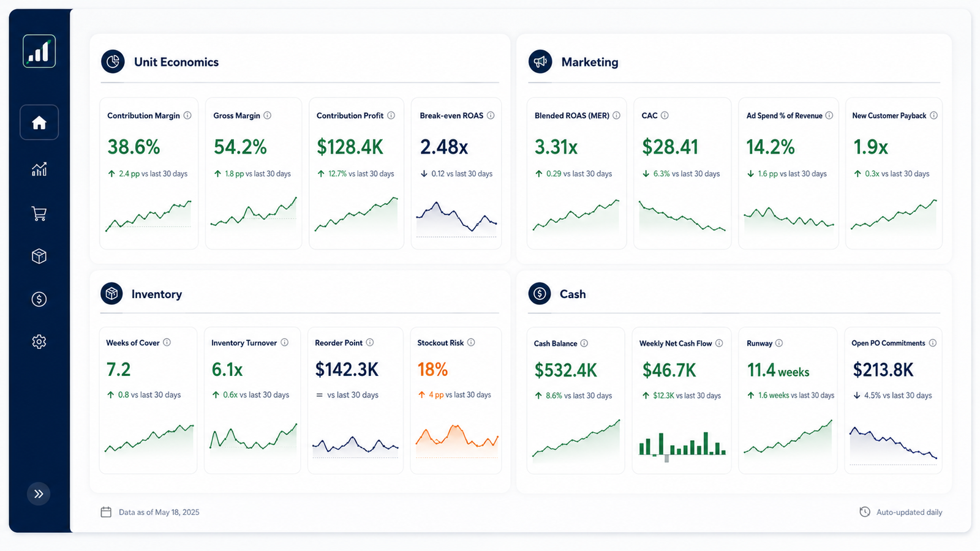The height and width of the screenshot is (551, 980).
Task: Click the Cash dollar section icon
Action: point(539,294)
